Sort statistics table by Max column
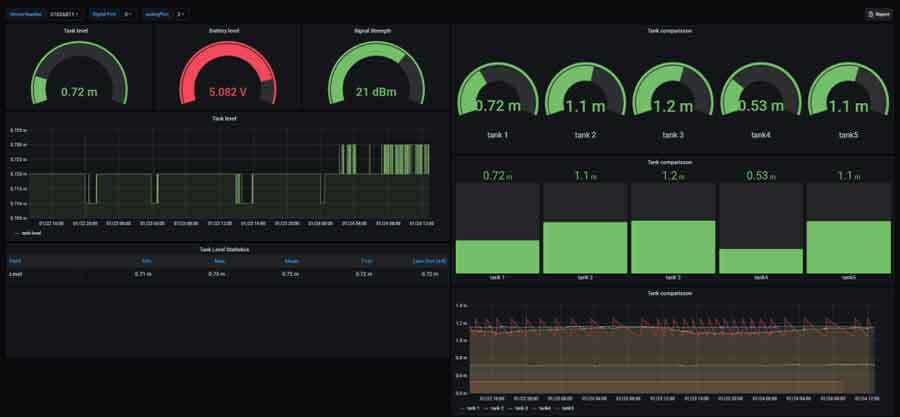The width and height of the screenshot is (900, 417). (x=219, y=260)
